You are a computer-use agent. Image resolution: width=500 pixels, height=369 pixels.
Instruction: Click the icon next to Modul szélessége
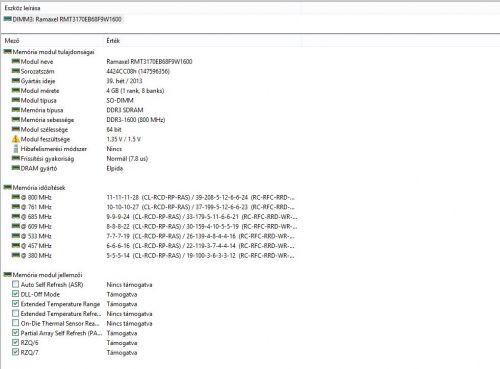coord(16,129)
